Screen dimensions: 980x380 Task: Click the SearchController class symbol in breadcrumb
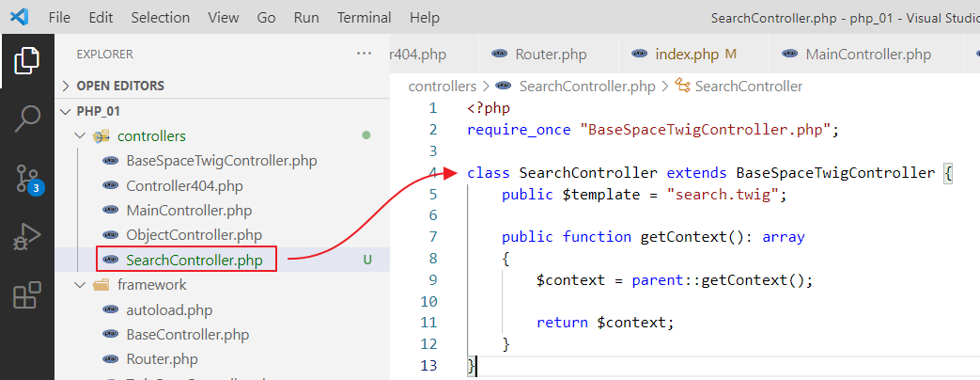pyautogui.click(x=748, y=86)
